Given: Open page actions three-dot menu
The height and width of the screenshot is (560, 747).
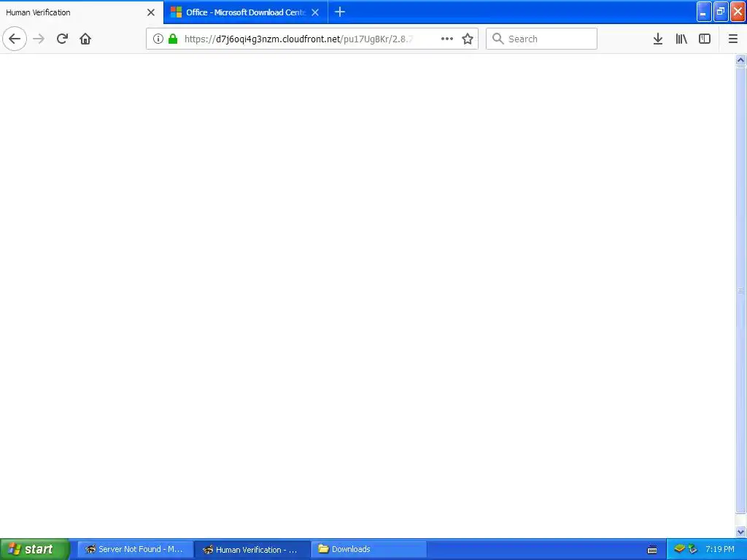Looking at the screenshot, I should click(447, 39).
